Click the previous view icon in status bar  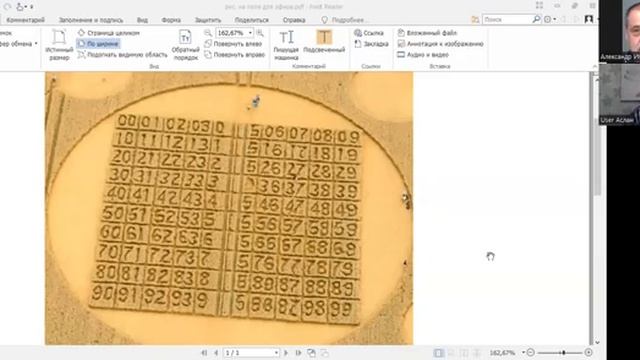pyautogui.click(x=311, y=353)
